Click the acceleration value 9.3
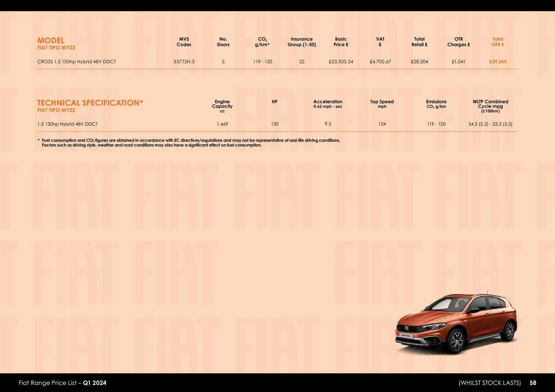 tap(328, 124)
